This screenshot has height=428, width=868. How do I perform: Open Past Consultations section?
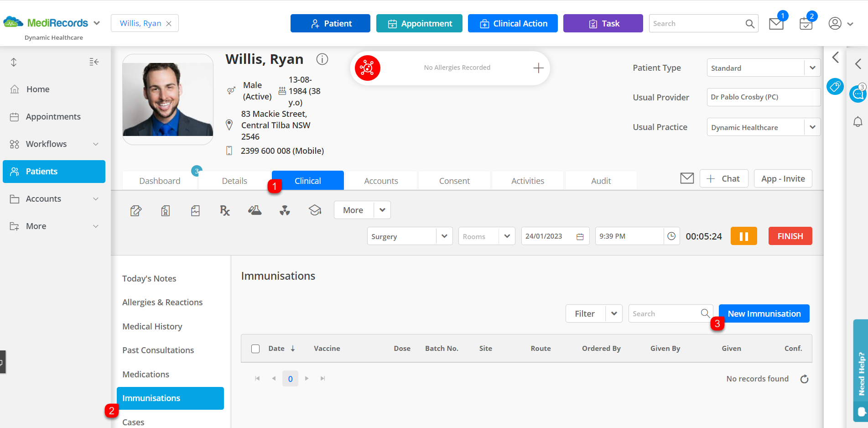(x=158, y=350)
